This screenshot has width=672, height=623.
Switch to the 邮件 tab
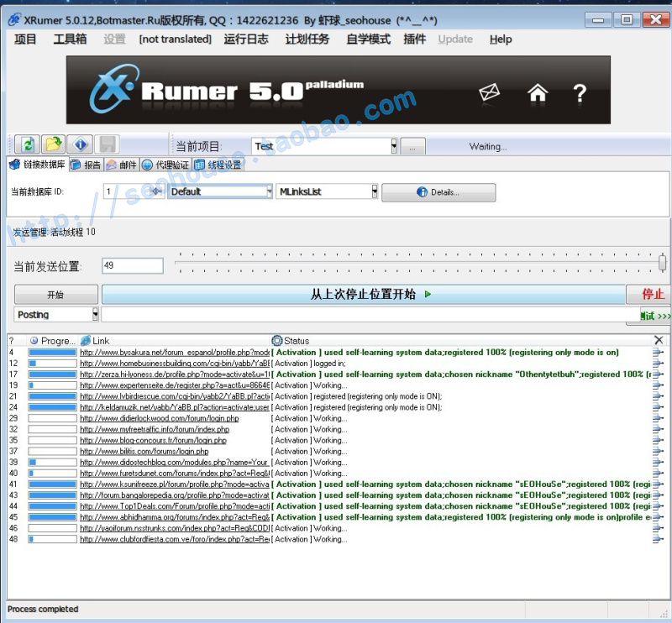[x=121, y=165]
